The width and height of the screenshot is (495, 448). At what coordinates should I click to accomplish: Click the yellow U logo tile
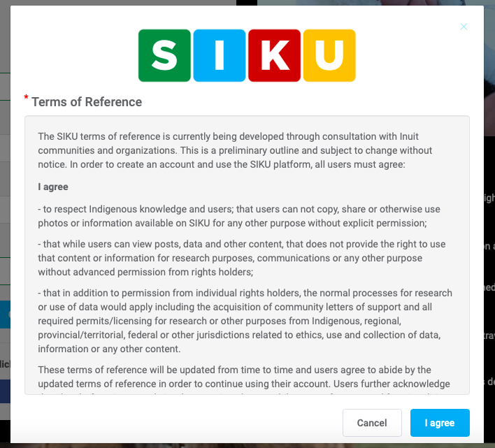pyautogui.click(x=329, y=55)
